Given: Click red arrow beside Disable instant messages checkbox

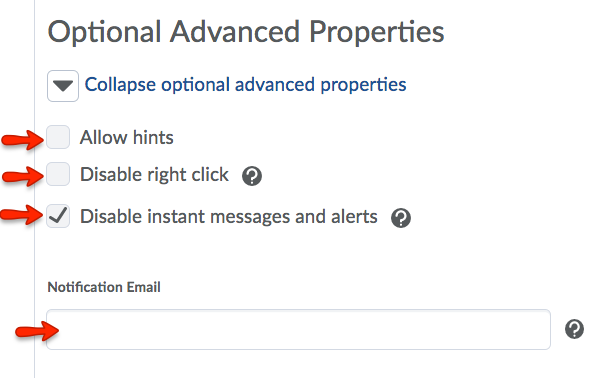Looking at the screenshot, I should coord(21,214).
